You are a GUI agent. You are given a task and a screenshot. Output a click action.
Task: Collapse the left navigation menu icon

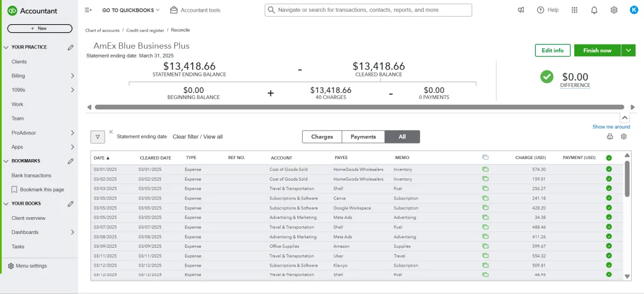(x=89, y=10)
